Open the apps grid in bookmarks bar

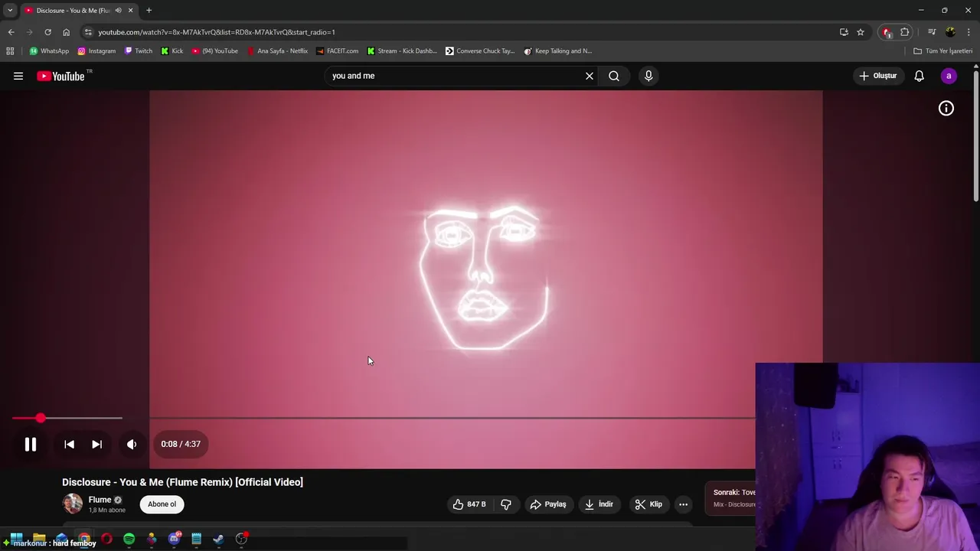10,51
